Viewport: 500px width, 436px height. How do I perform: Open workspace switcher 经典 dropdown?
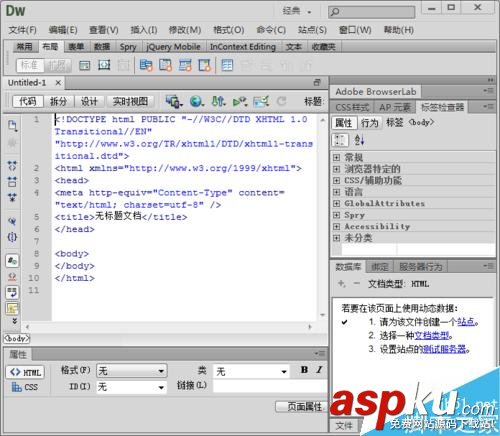click(x=297, y=11)
